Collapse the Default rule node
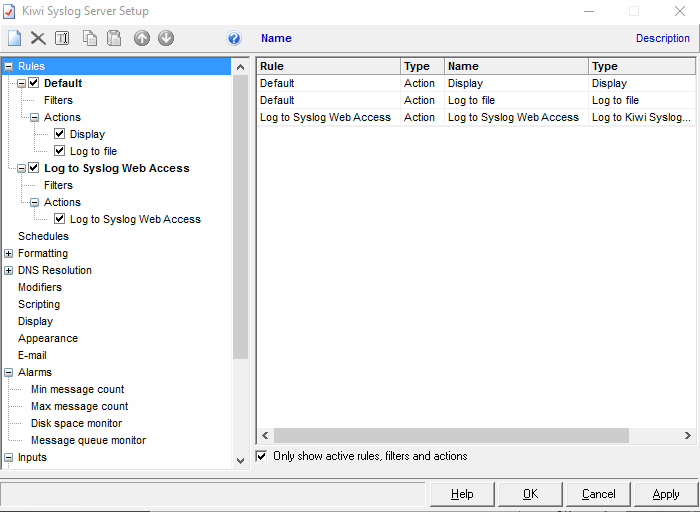The height and width of the screenshot is (512, 700). [21, 83]
